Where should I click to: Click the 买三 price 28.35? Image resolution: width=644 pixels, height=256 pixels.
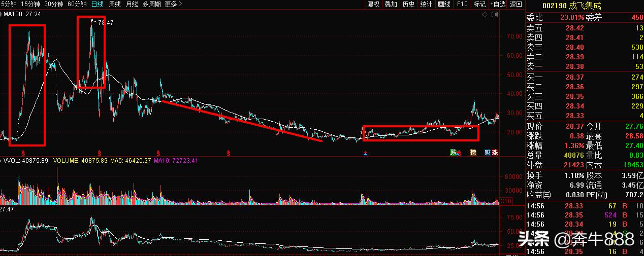(x=574, y=96)
